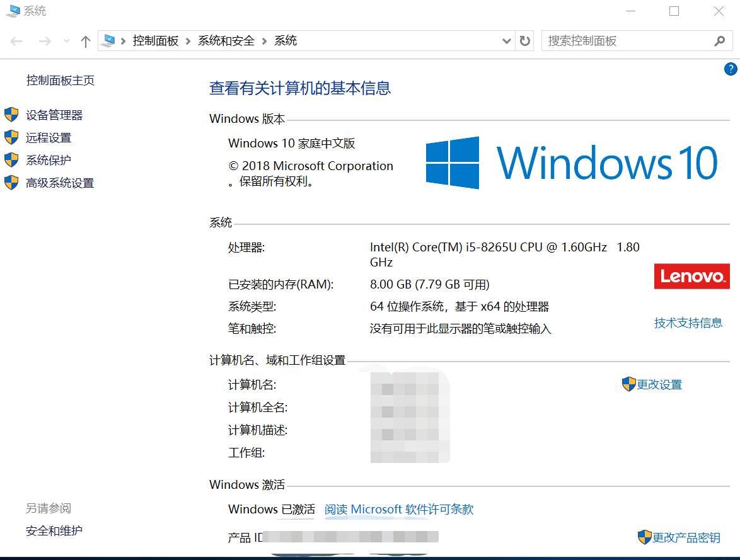This screenshot has height=560, width=740.
Task: Open 设备管理器
Action: pyautogui.click(x=54, y=115)
